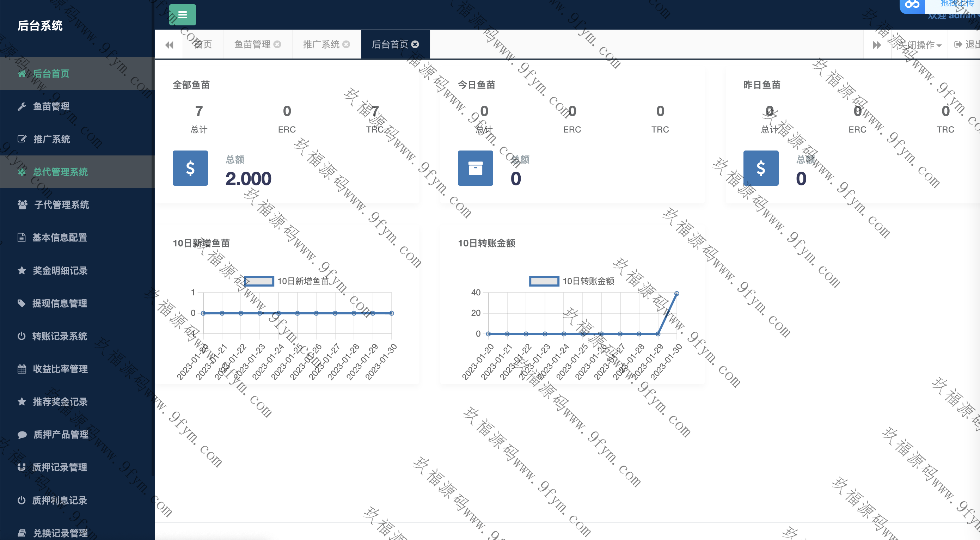Click the 退出 logout button
Image resolution: width=980 pixels, height=540 pixels.
[x=967, y=44]
